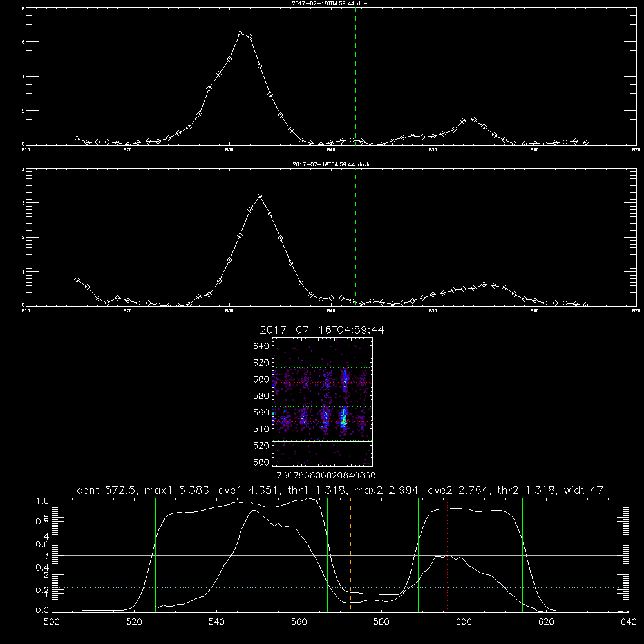Click the upper white horizontal line in the heatmap

tap(322, 363)
